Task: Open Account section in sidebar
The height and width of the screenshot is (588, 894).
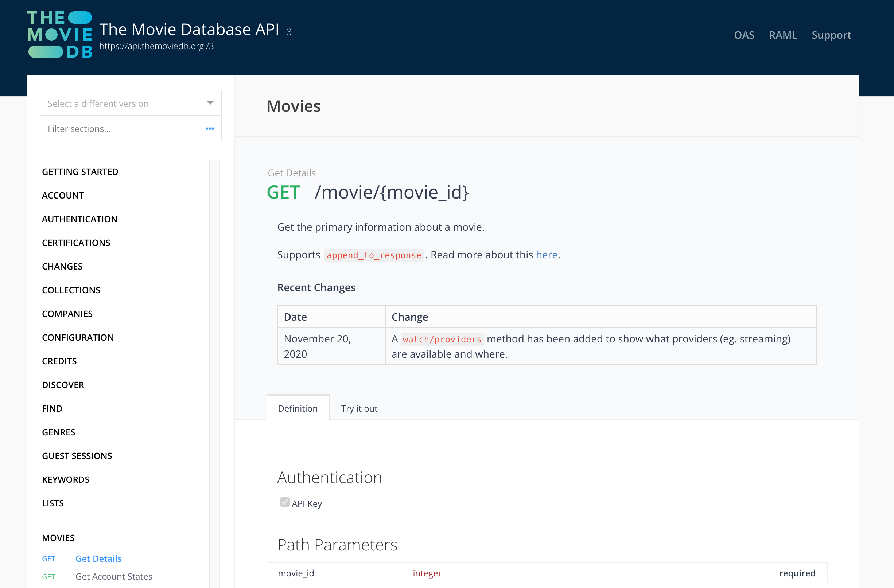Action: tap(63, 195)
